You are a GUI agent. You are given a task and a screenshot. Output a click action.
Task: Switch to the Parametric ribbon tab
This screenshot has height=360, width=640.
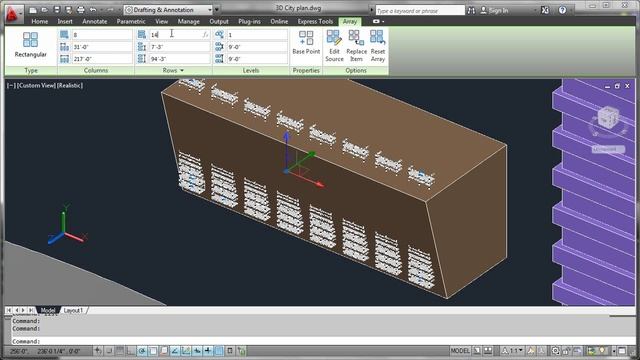pos(131,21)
